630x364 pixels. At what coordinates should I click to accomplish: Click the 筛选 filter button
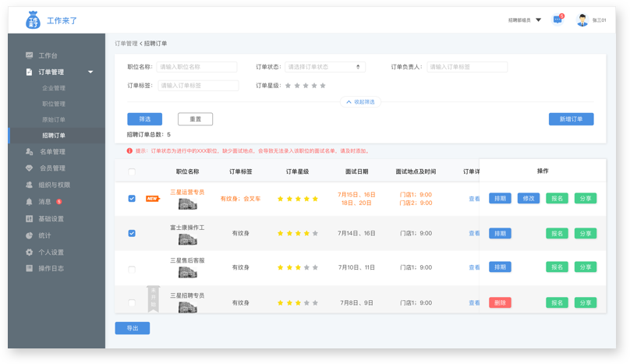tap(145, 119)
